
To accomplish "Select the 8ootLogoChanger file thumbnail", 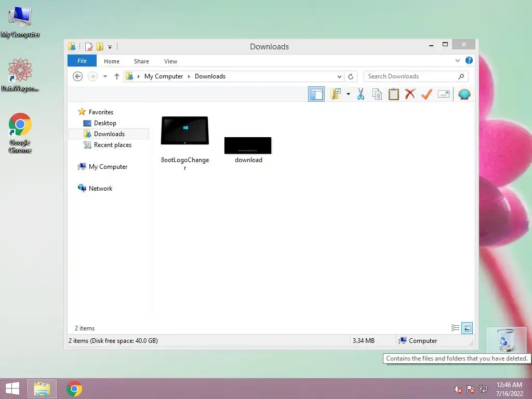I will coord(185,130).
